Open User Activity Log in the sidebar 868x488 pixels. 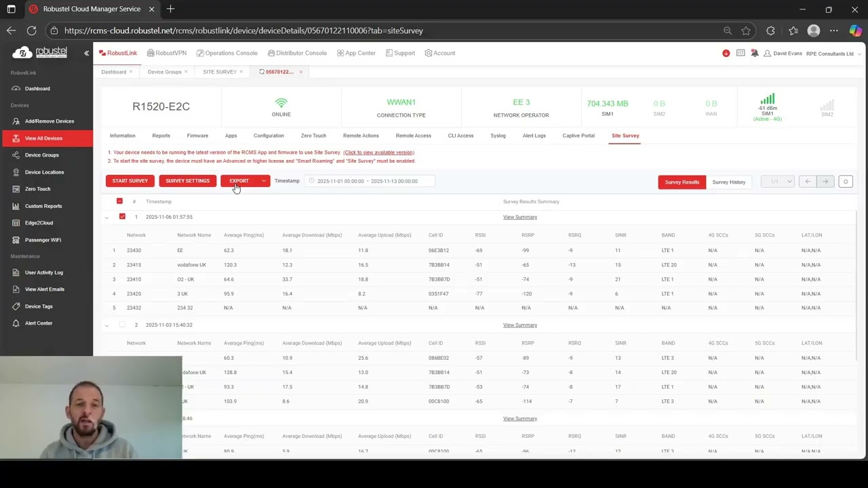click(44, 272)
